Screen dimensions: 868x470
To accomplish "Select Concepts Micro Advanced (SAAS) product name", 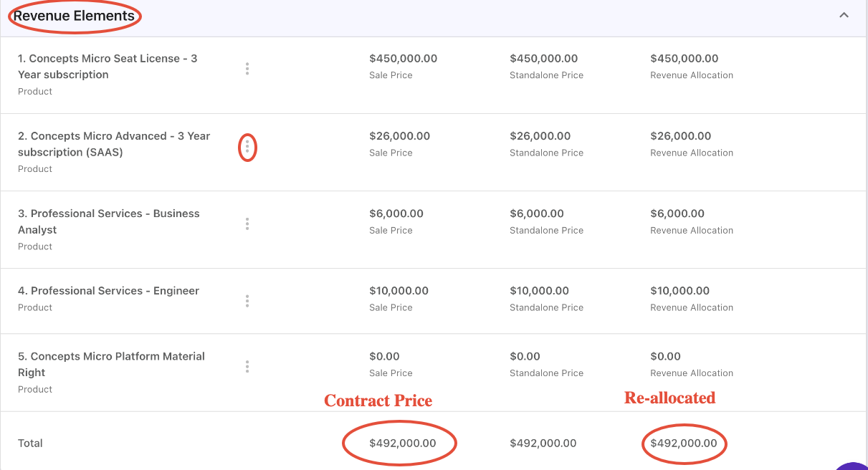I will [x=114, y=144].
